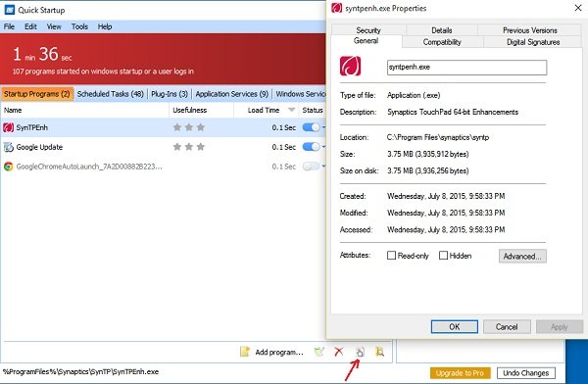Click the Chrome icon of GoogleChromeAutoLaunch entry
The width and height of the screenshot is (588, 384).
[x=8, y=167]
